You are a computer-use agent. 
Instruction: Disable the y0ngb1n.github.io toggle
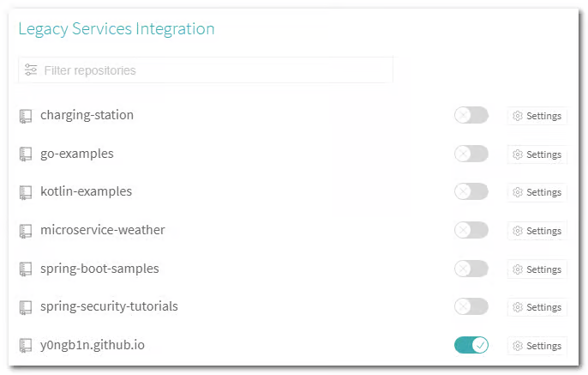471,345
